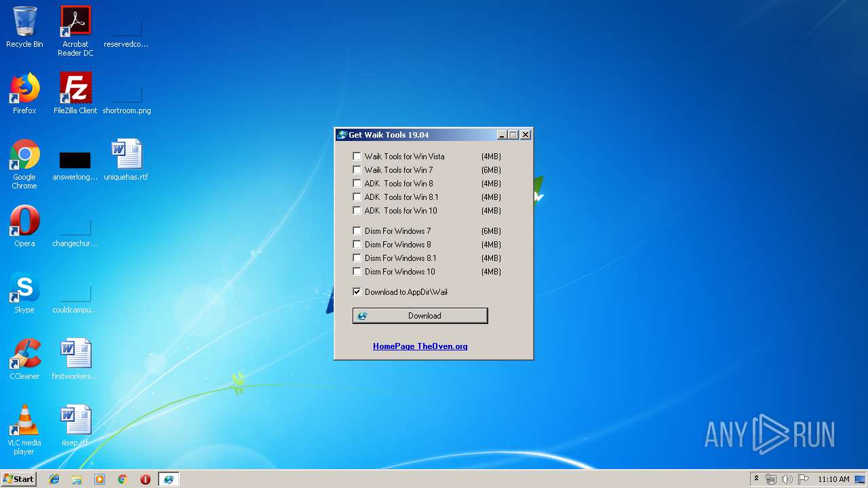Select Firefox desktop shortcut
868x488 pixels.
pyautogui.click(x=24, y=94)
